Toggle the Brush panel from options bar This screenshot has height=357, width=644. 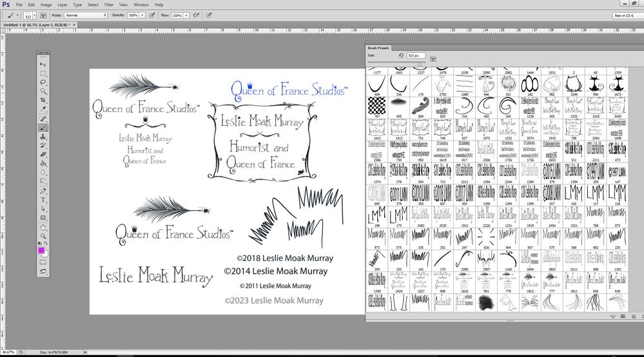coord(43,15)
